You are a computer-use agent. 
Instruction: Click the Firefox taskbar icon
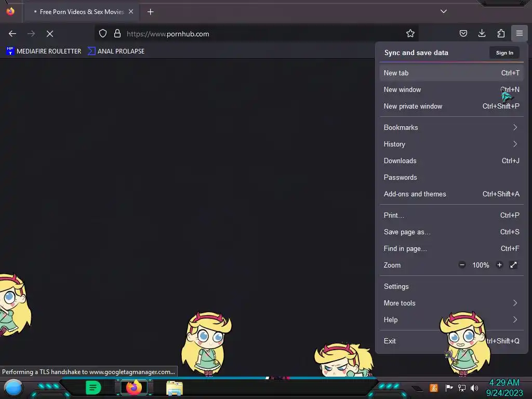134,388
